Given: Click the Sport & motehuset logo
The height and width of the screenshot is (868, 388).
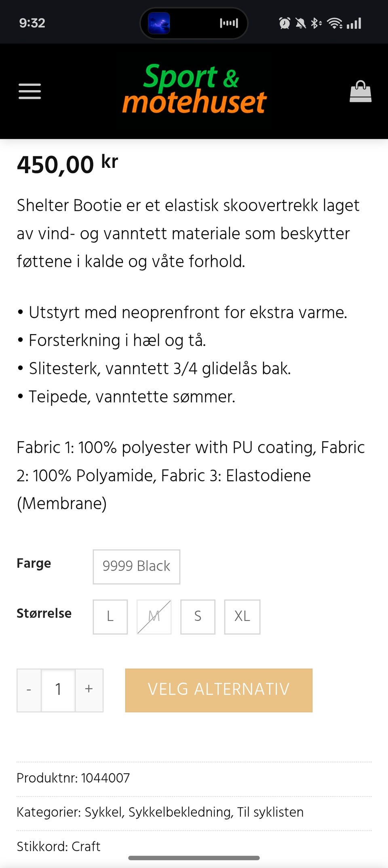Looking at the screenshot, I should pos(194,90).
